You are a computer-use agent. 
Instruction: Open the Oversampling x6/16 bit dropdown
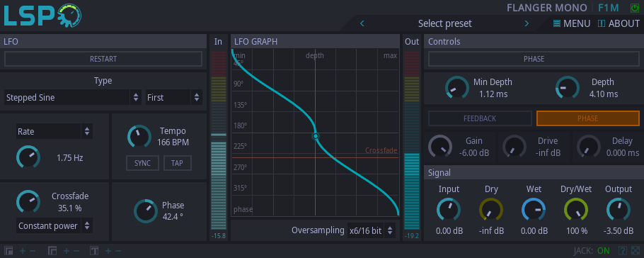coord(372,230)
